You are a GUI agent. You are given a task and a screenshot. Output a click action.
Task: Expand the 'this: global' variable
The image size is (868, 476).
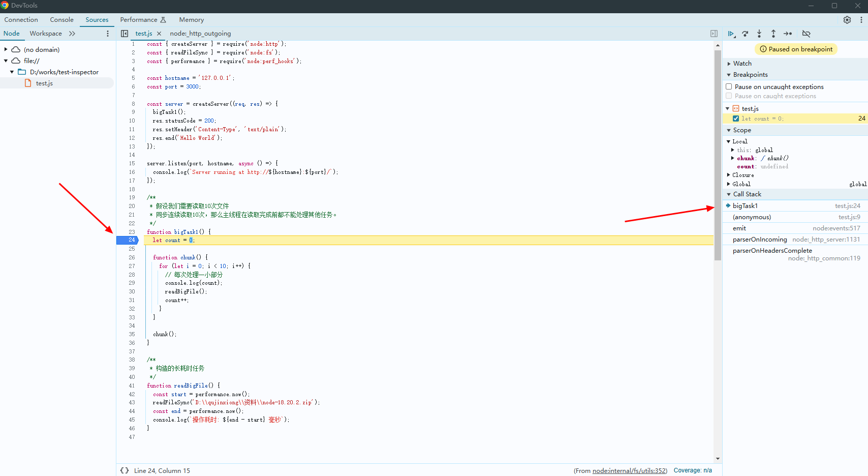pos(732,150)
